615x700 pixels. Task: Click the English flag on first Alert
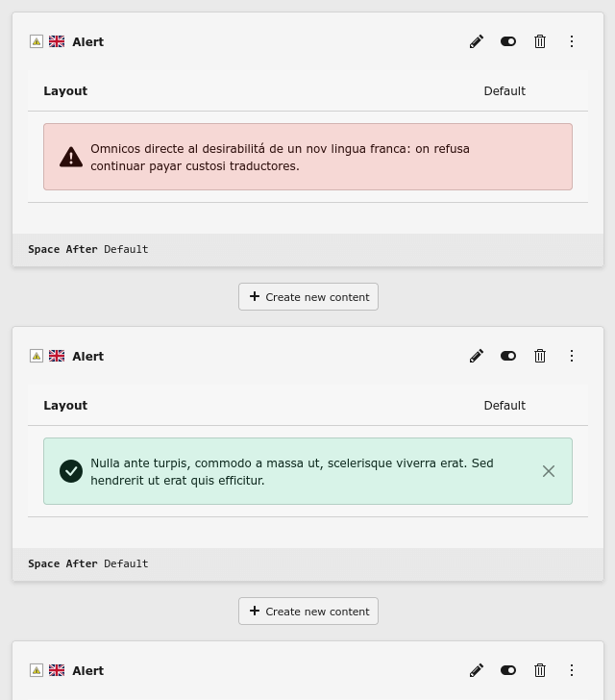[x=57, y=41]
